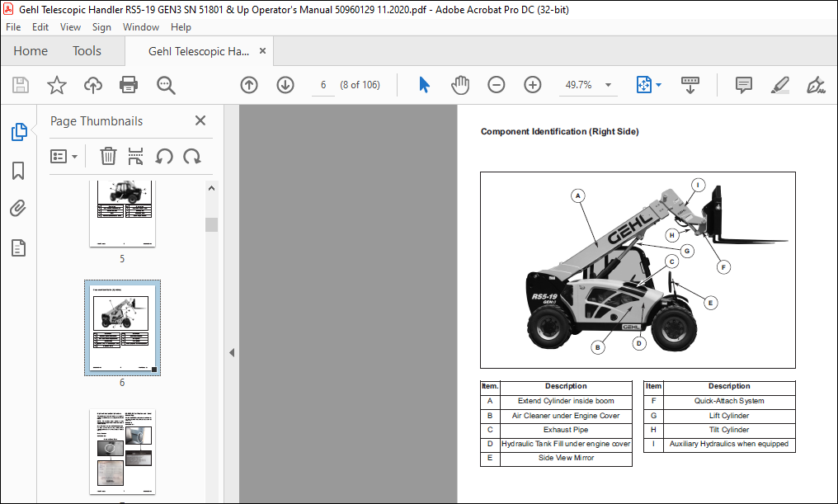838x504 pixels.
Task: Add document to Starred with star icon
Action: pos(57,85)
